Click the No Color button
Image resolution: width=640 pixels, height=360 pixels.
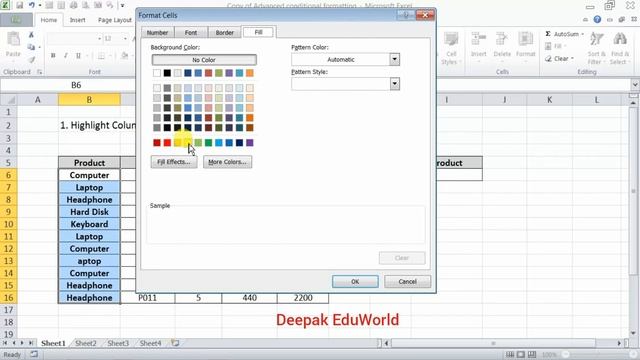click(x=204, y=60)
